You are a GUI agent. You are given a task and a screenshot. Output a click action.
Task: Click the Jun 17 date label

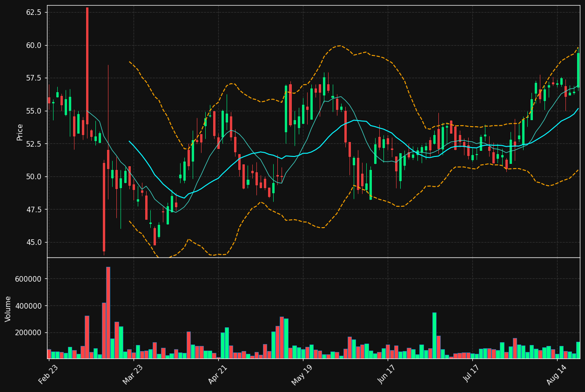[387, 374]
